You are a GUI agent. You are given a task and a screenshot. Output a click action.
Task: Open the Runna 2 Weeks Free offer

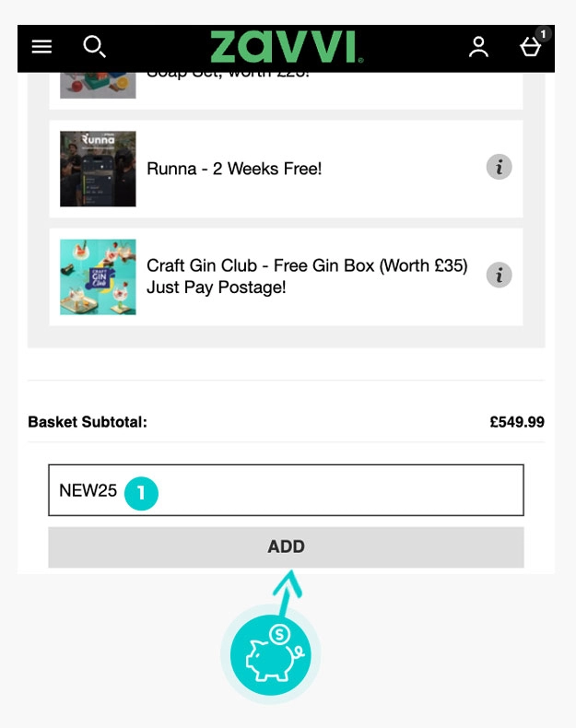(234, 169)
